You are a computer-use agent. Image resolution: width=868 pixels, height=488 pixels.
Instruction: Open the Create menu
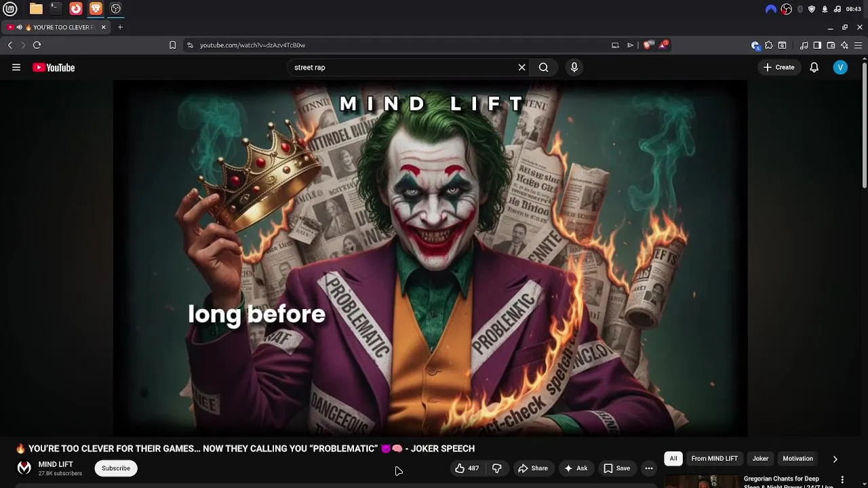[778, 67]
